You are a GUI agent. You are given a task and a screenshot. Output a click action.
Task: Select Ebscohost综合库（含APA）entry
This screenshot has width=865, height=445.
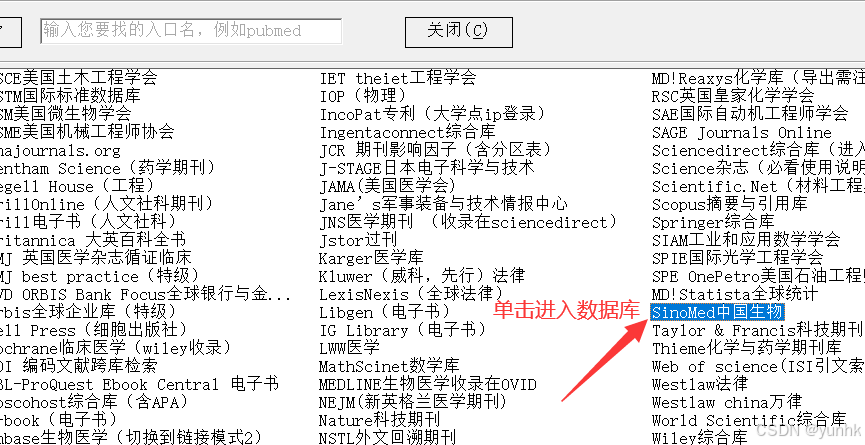(x=94, y=402)
